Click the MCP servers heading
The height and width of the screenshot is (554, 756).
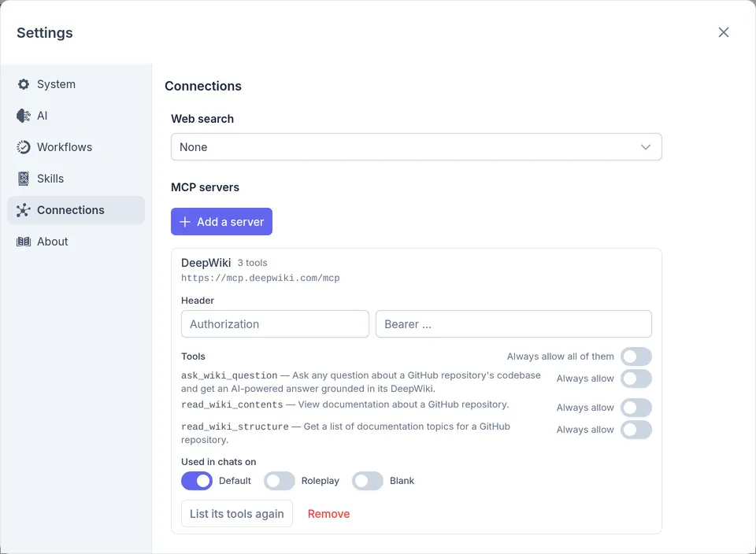point(205,187)
